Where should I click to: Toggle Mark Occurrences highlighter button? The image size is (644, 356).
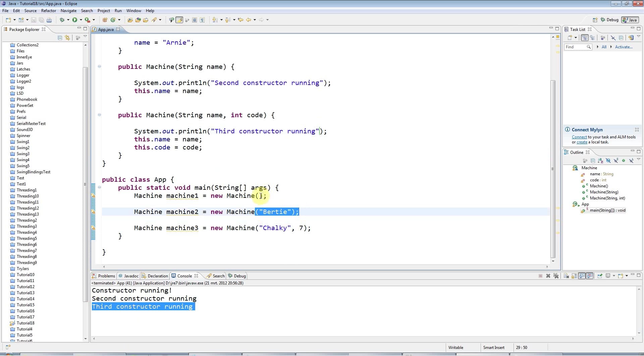179,20
